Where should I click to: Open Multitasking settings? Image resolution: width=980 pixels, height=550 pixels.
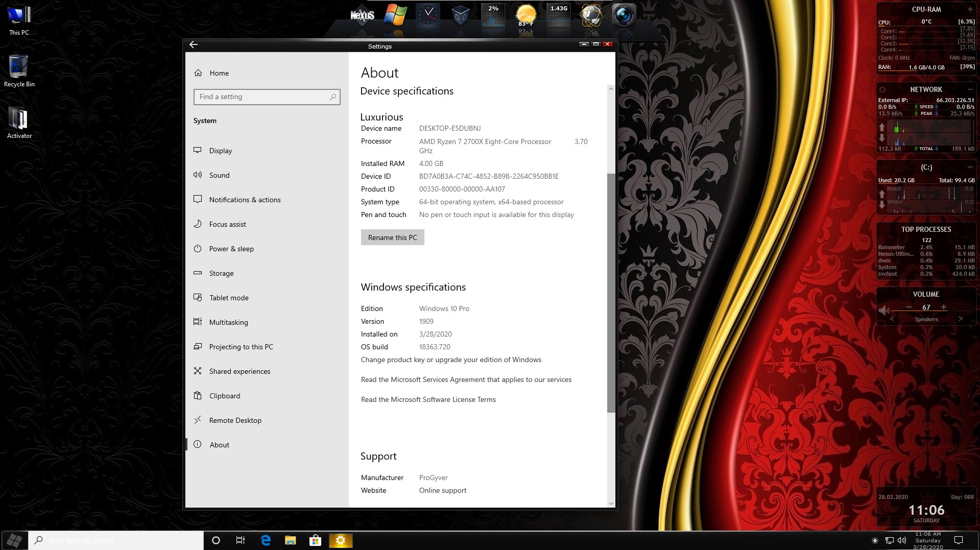tap(267, 322)
